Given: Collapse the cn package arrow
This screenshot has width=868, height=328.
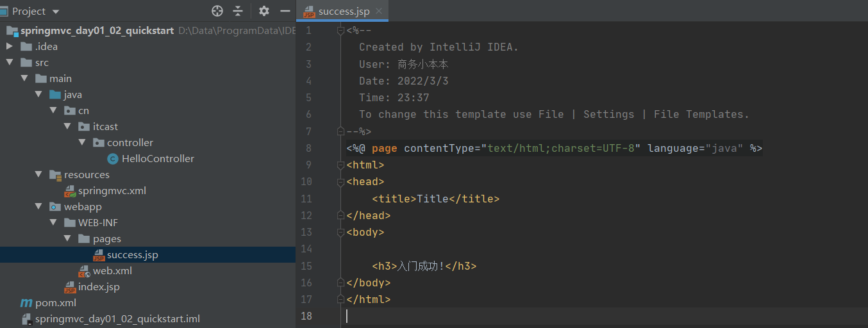Looking at the screenshot, I should click(x=53, y=110).
